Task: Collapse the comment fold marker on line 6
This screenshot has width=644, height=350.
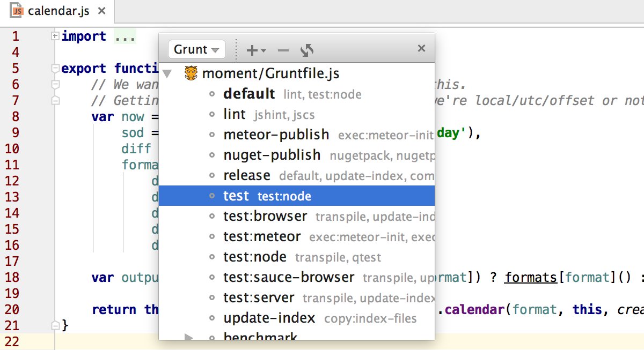Action: (54, 84)
